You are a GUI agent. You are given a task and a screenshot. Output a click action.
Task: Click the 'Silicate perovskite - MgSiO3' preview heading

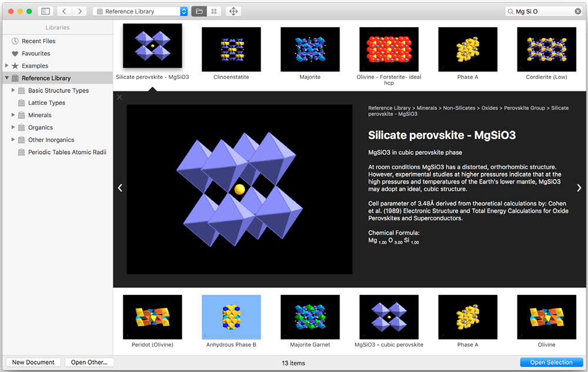[x=442, y=135]
